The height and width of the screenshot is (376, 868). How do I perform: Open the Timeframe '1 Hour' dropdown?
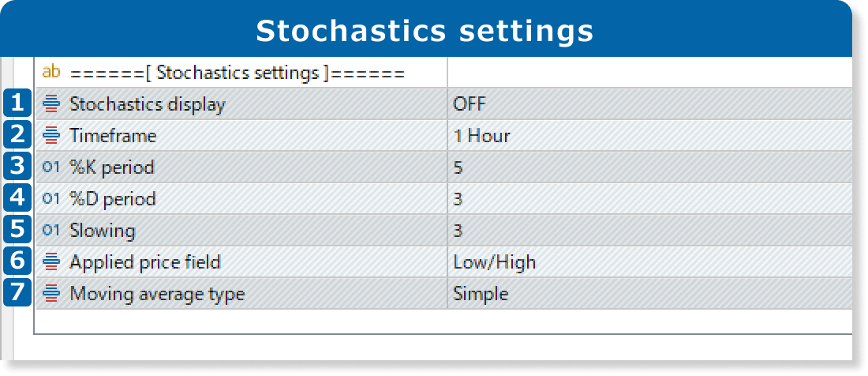click(481, 135)
